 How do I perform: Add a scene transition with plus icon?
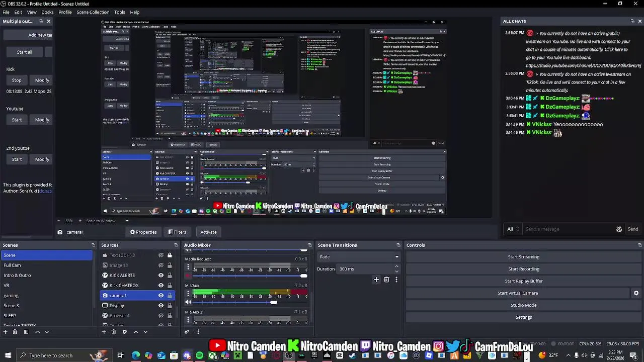pos(376,280)
